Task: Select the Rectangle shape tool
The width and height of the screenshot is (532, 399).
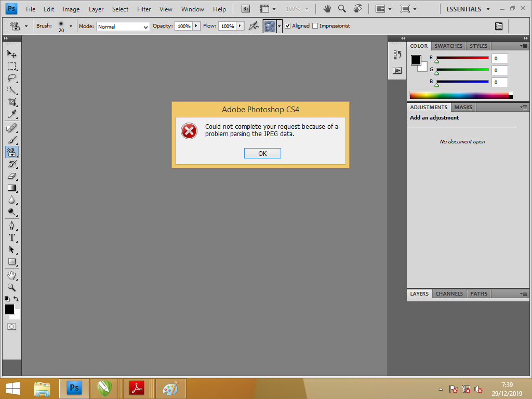Action: [12, 262]
